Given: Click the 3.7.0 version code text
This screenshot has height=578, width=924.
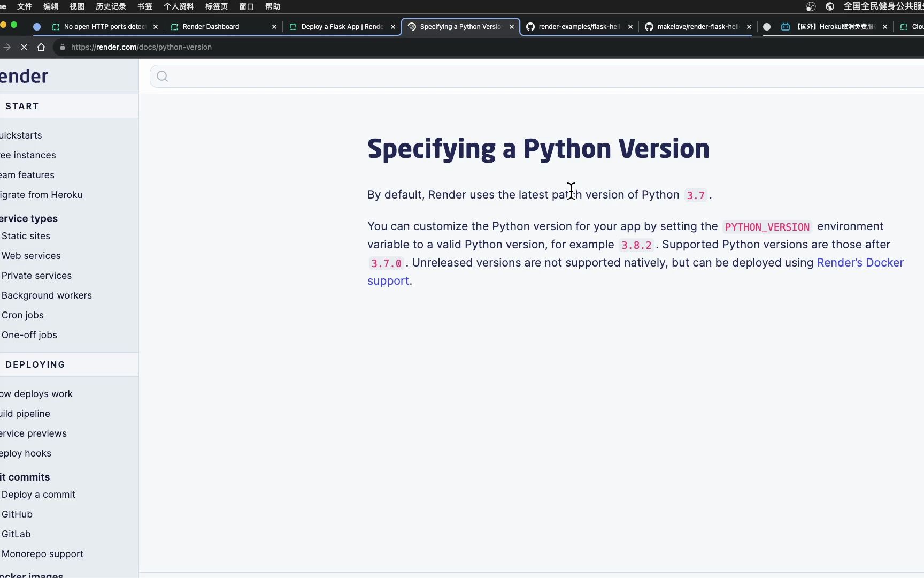Looking at the screenshot, I should [x=386, y=263].
